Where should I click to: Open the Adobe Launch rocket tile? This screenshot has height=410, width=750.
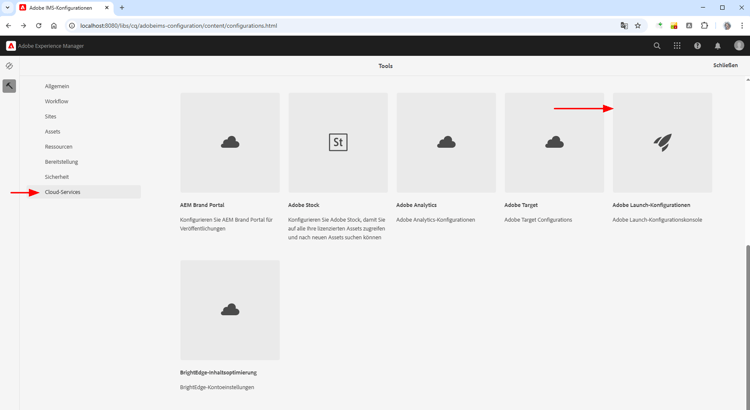pyautogui.click(x=662, y=143)
